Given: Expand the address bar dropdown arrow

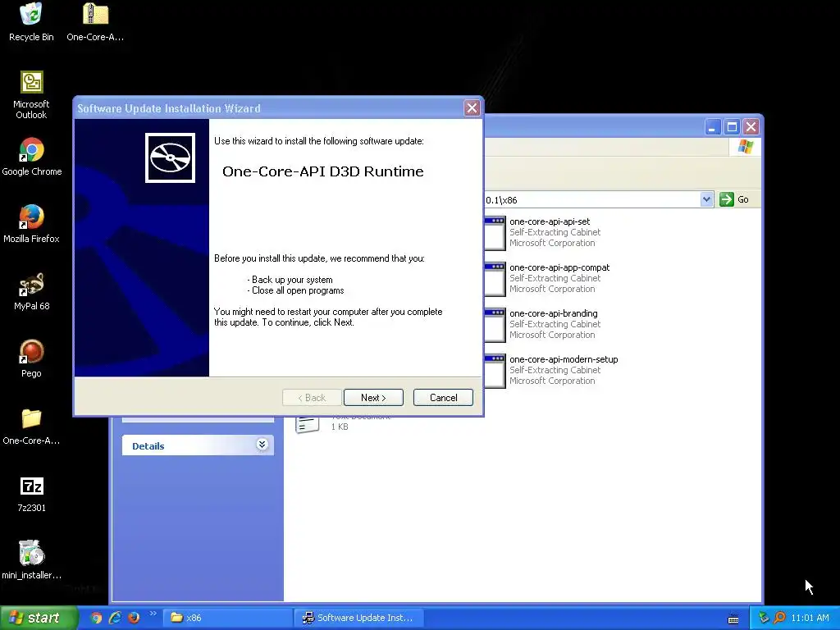Looking at the screenshot, I should tap(706, 199).
